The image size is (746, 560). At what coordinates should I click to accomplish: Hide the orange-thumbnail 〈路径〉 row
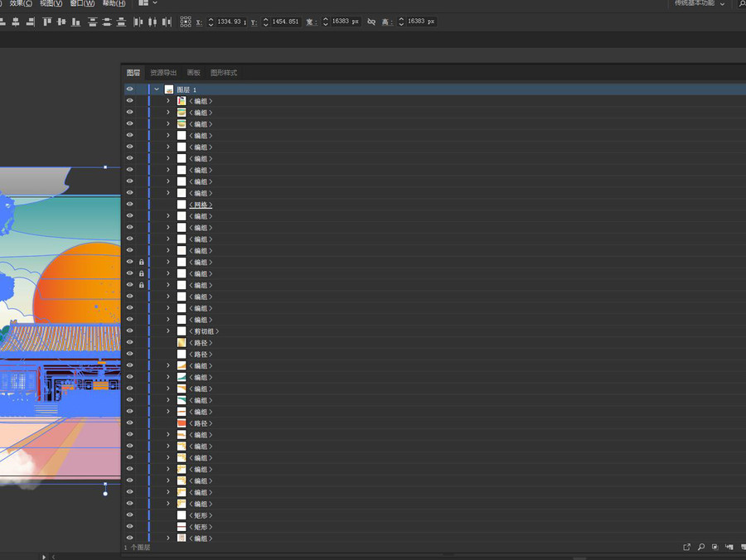coord(130,423)
